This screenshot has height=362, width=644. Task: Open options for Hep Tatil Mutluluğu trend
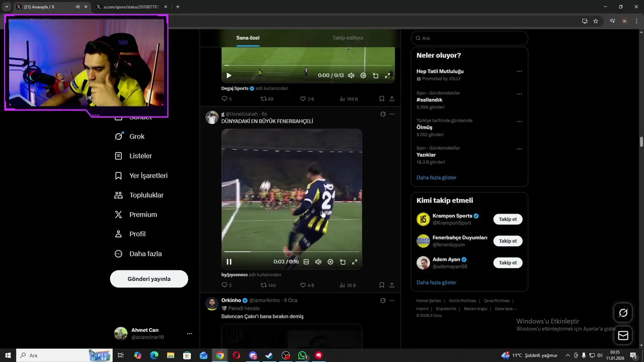[x=519, y=71]
